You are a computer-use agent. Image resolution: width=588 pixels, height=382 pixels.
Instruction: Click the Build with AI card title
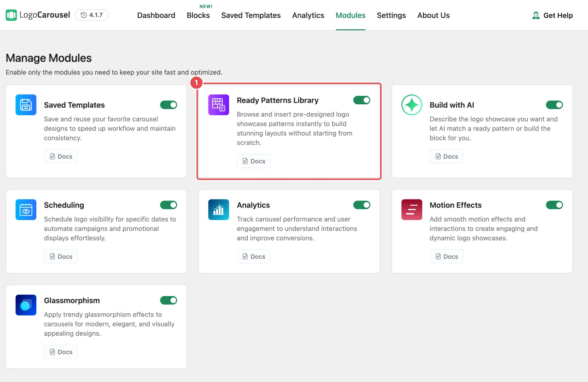click(x=452, y=105)
